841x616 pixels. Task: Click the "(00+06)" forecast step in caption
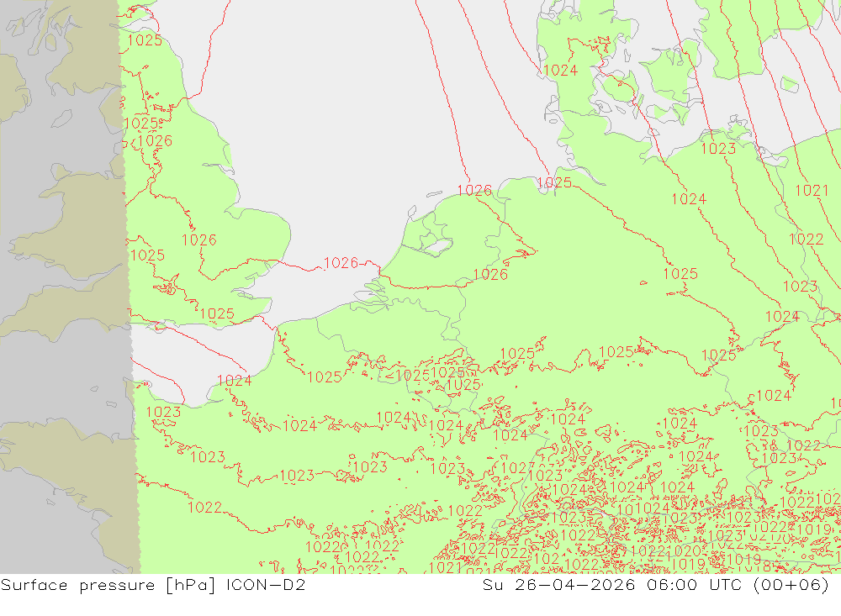point(791,585)
